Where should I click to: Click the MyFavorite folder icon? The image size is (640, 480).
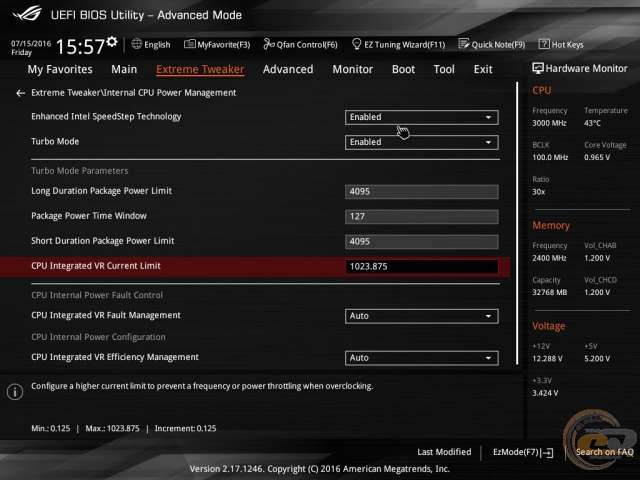click(189, 44)
